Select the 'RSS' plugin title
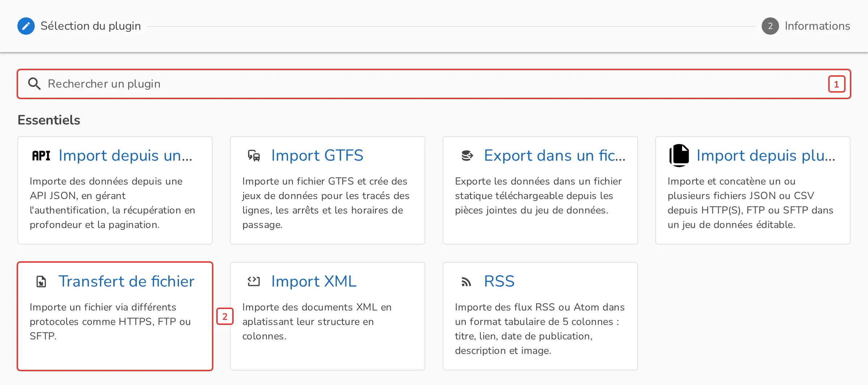Image resolution: width=868 pixels, height=385 pixels. point(499,282)
